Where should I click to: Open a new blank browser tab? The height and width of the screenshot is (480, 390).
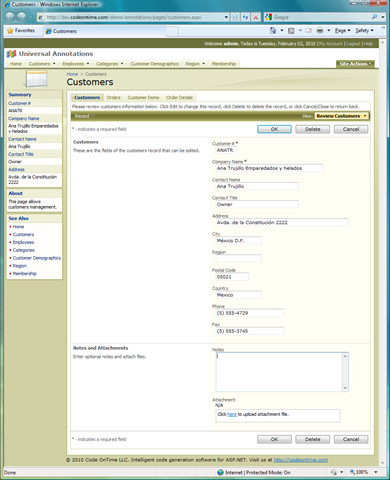172,31
